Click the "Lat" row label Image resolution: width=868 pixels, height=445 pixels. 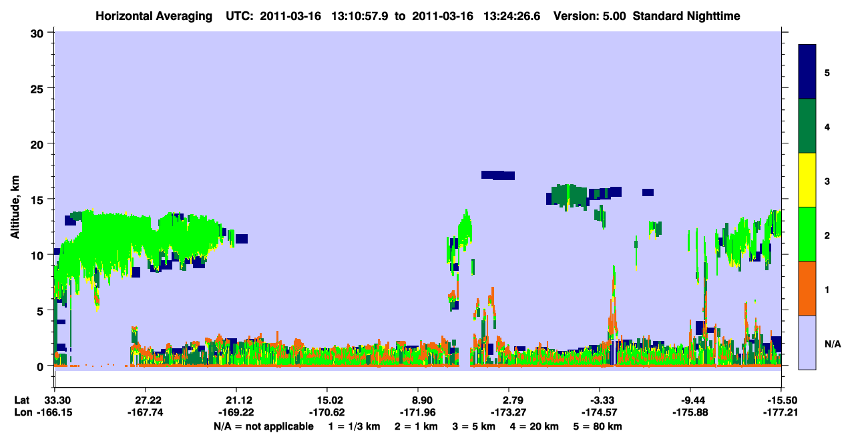(21, 400)
